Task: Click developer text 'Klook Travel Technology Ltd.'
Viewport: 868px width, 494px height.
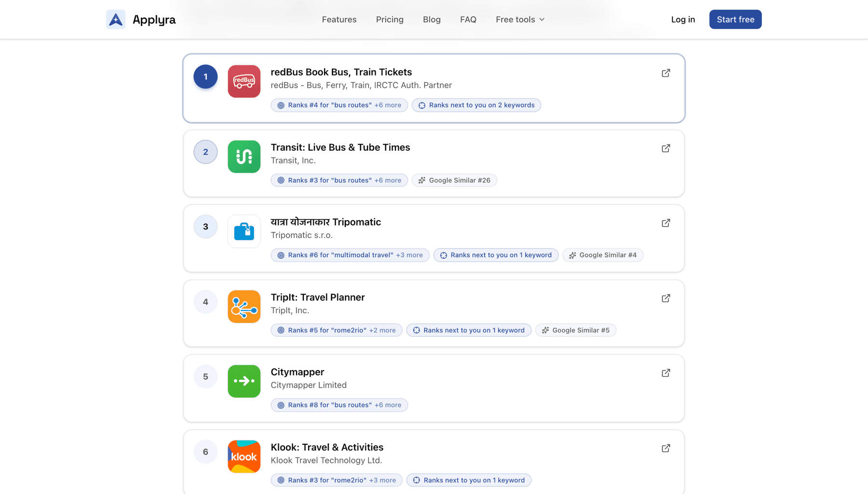Action: (x=326, y=460)
